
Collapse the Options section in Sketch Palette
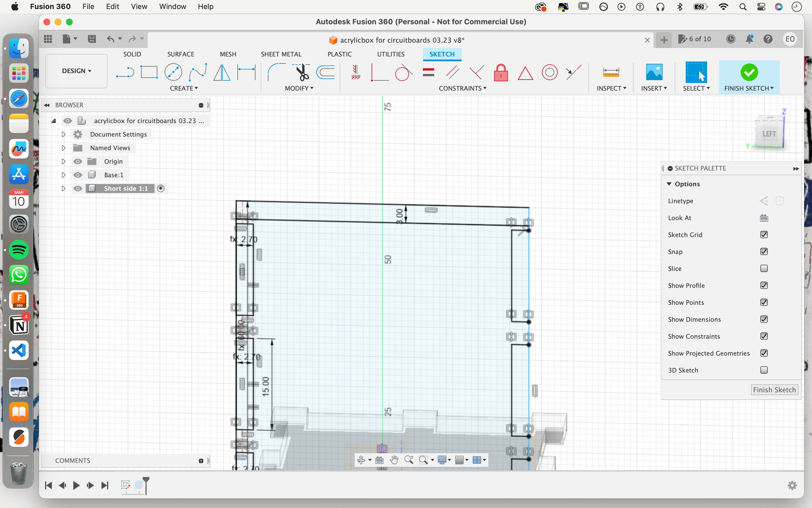[669, 184]
